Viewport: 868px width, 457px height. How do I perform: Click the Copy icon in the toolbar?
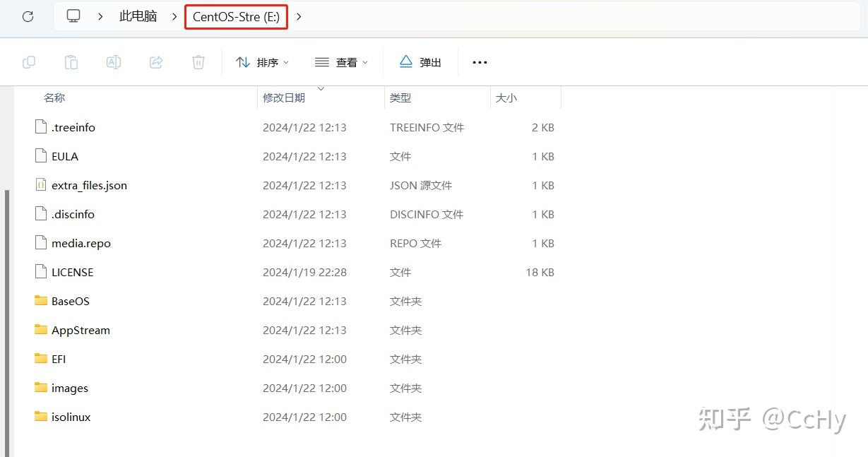[29, 62]
